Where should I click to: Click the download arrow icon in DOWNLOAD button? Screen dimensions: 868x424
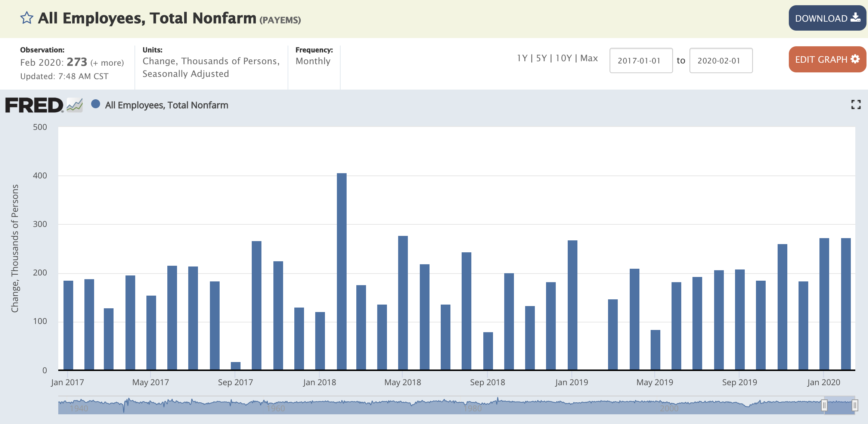coord(855,17)
